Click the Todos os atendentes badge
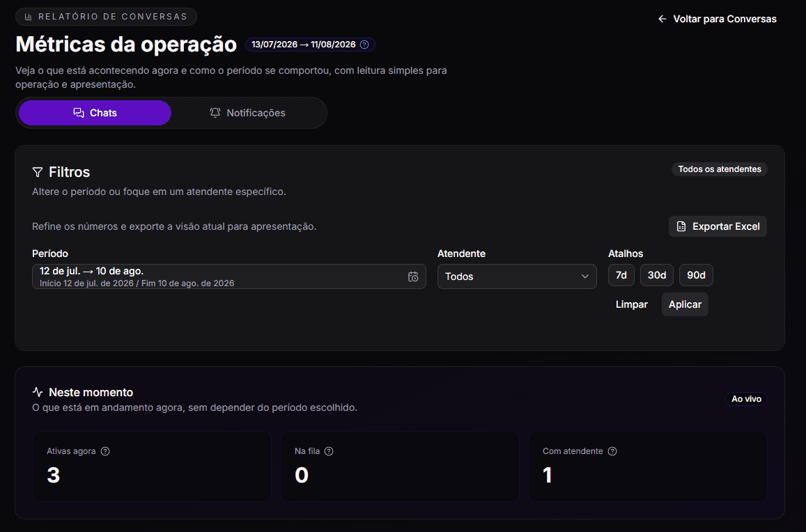 coord(719,169)
